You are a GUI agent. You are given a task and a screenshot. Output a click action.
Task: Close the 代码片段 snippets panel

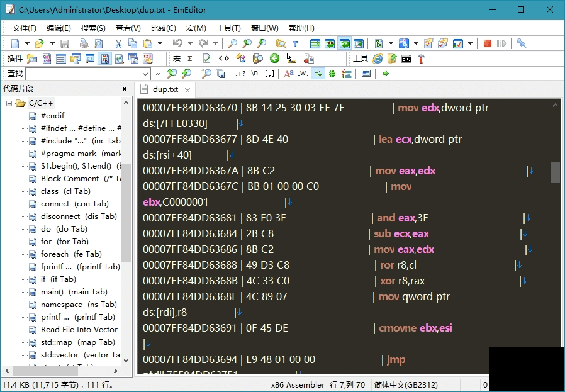[125, 89]
